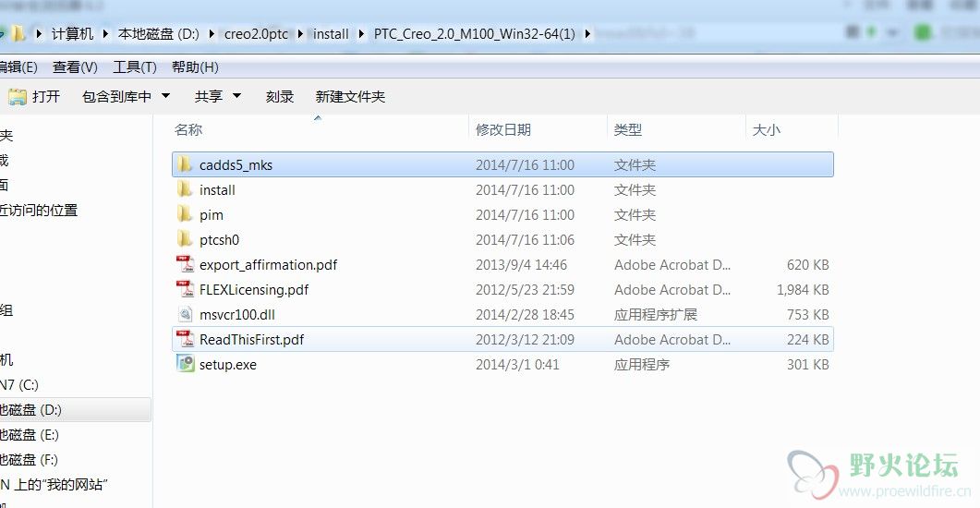This screenshot has width=980, height=508.
Task: Open the 帮助(H) menu
Action: pos(195,67)
